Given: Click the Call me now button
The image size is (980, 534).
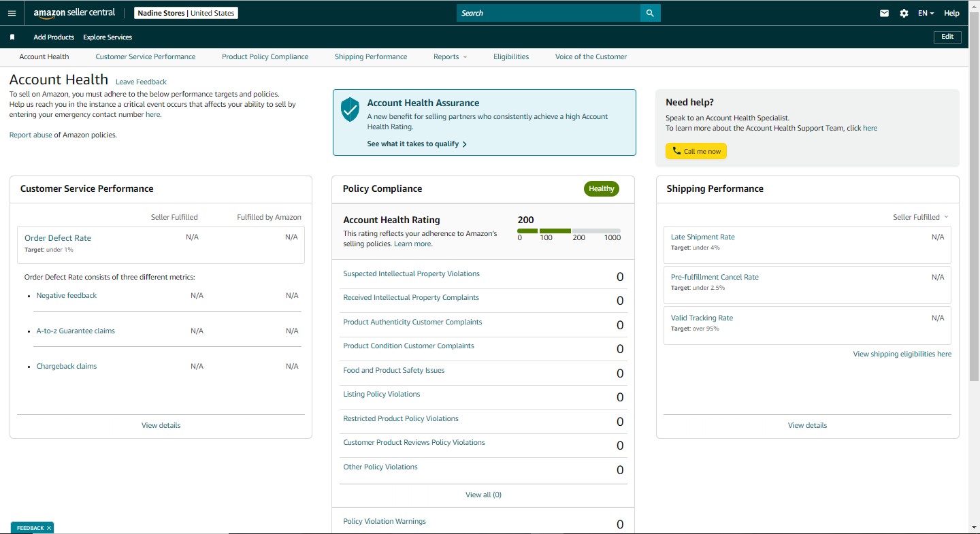Looking at the screenshot, I should (x=696, y=151).
